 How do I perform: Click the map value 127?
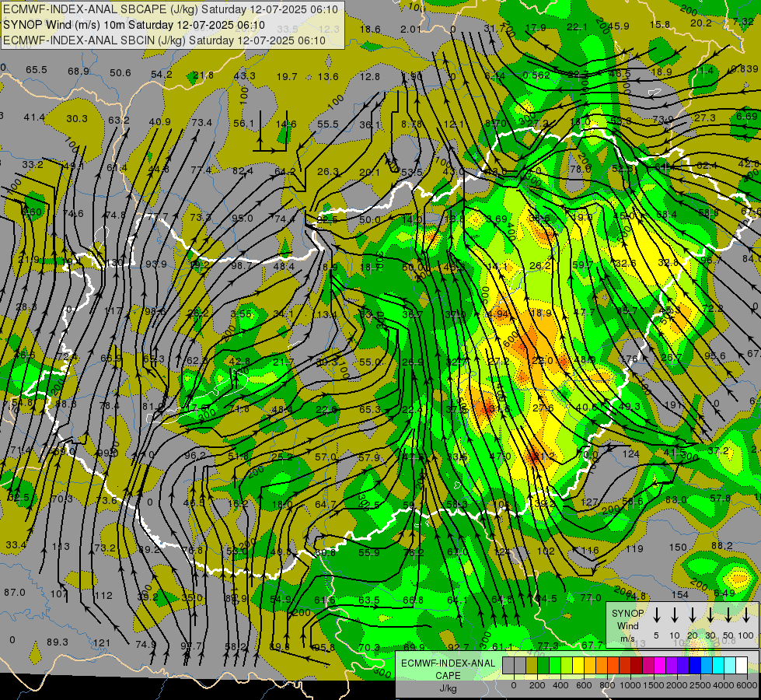tap(589, 502)
